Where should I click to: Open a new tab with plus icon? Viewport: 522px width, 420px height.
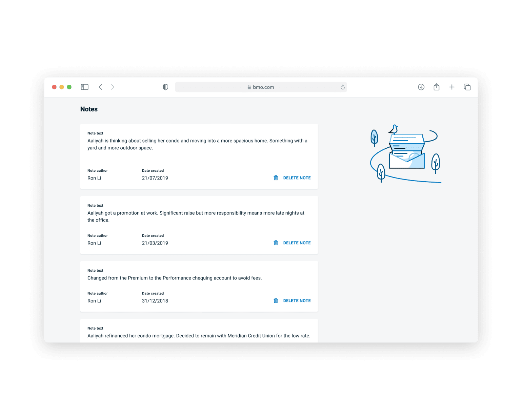(452, 87)
